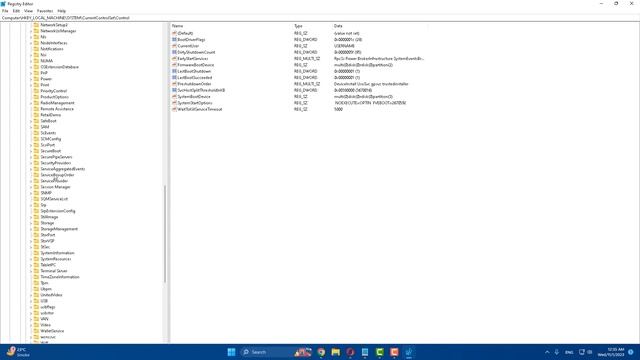Expand the USB registry key
Screen dimensions: 640x360
pyautogui.click(x=31, y=301)
